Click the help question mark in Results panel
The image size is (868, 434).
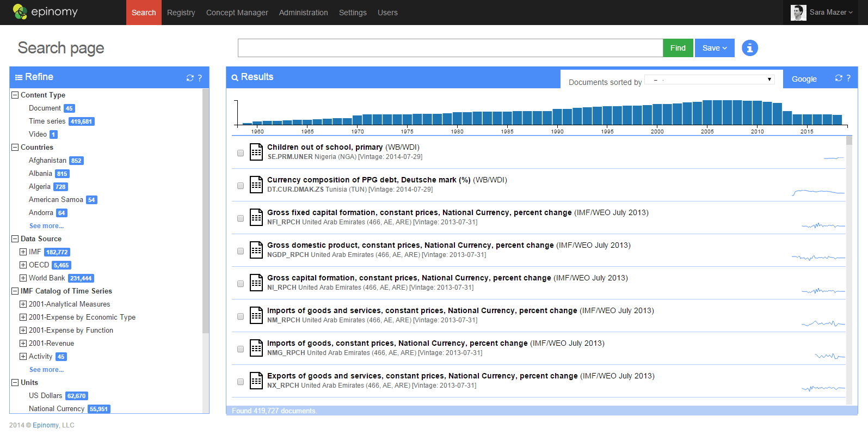(x=848, y=78)
